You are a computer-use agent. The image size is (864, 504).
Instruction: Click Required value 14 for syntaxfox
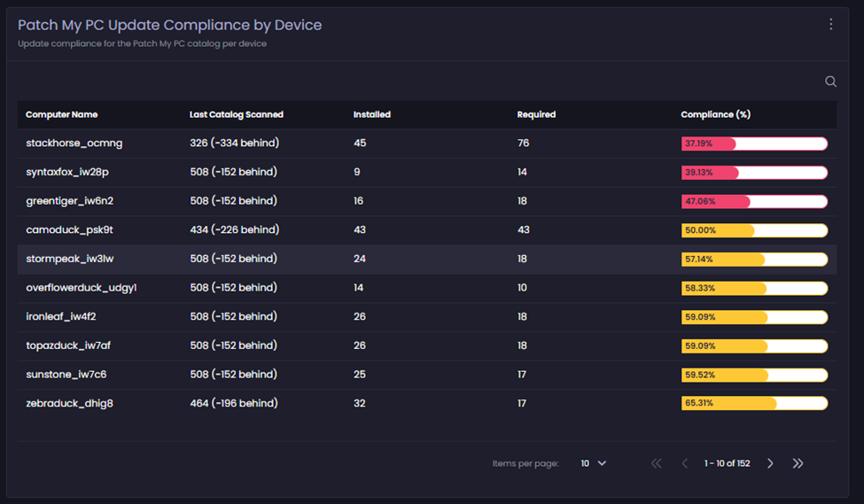[x=522, y=172]
